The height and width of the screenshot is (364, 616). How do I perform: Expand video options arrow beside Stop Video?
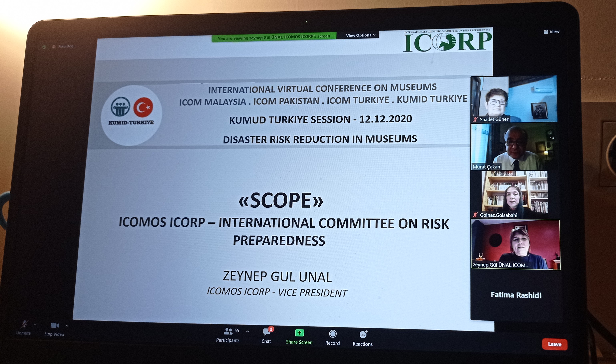pyautogui.click(x=67, y=326)
